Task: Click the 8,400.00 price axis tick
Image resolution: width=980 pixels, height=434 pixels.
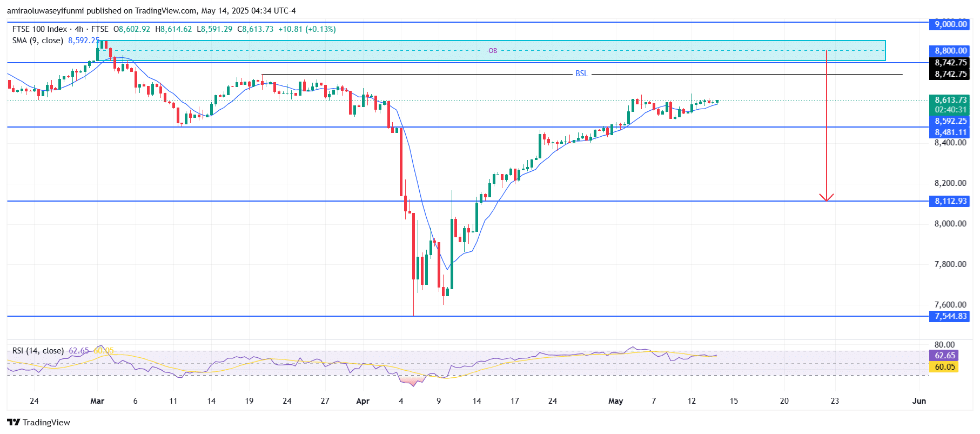Action: point(950,143)
